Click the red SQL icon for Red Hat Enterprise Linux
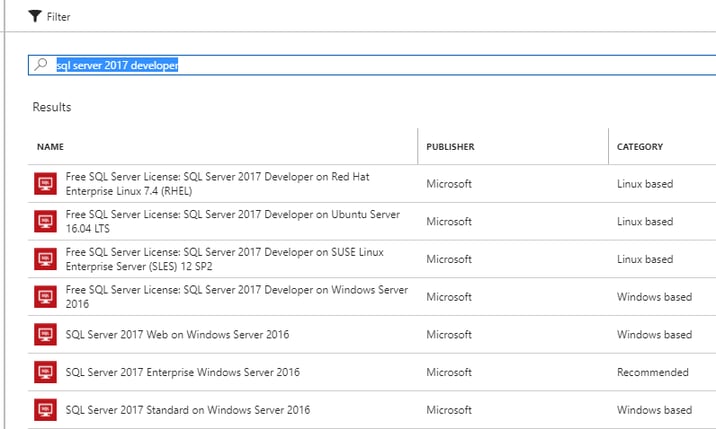The width and height of the screenshot is (716, 429). click(45, 184)
